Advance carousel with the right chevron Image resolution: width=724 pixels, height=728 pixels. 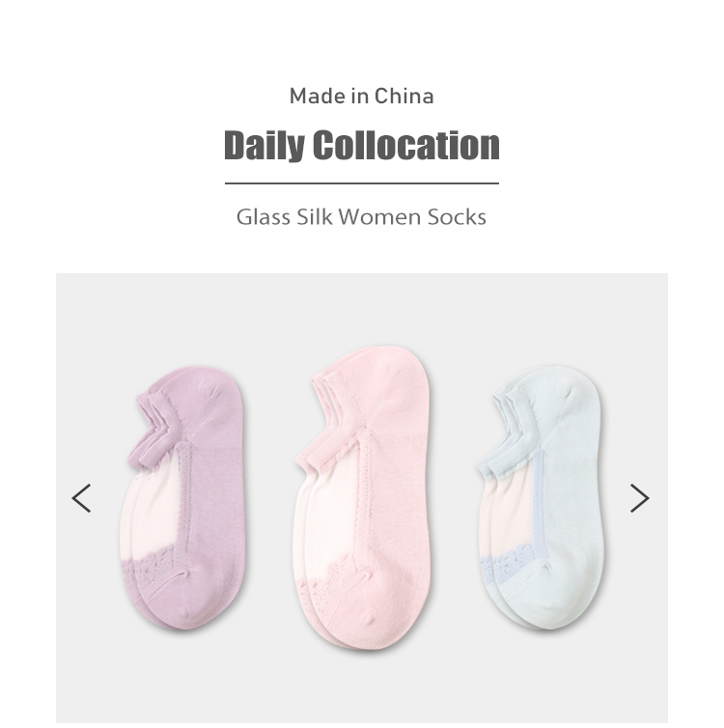tap(639, 498)
